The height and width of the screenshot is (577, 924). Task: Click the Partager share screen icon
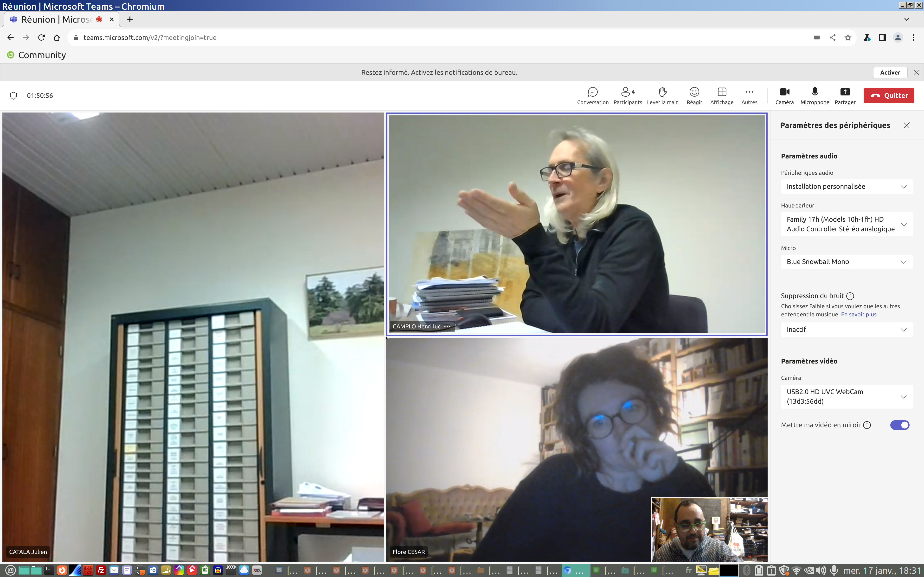click(845, 92)
